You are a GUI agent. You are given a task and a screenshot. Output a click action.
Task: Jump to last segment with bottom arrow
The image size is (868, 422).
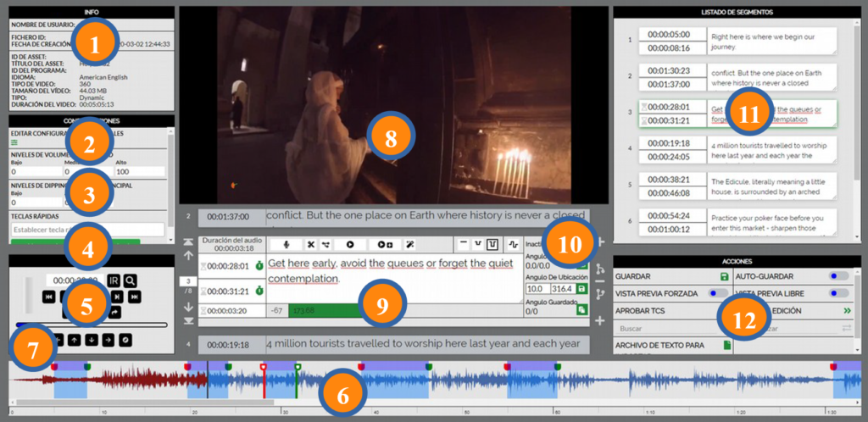click(x=189, y=321)
